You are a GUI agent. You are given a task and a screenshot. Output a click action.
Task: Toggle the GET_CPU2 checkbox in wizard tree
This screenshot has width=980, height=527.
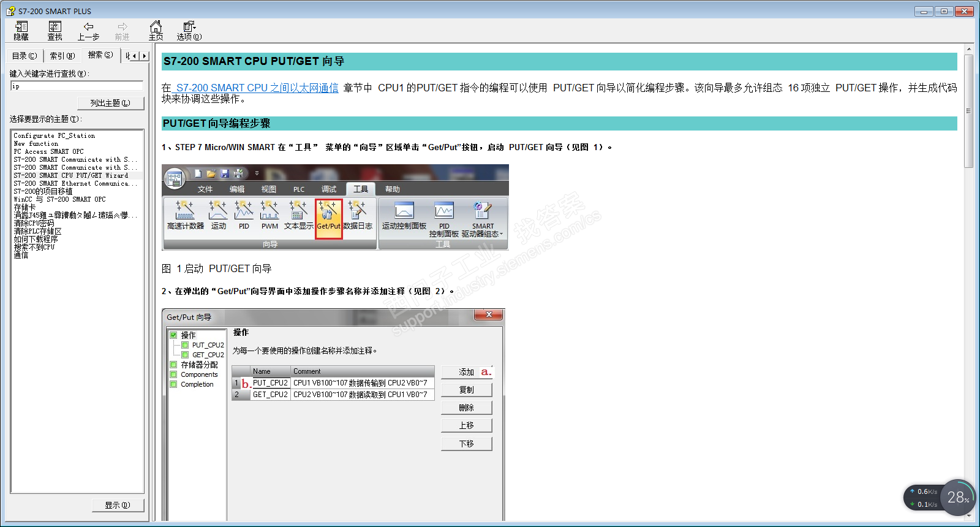point(185,355)
